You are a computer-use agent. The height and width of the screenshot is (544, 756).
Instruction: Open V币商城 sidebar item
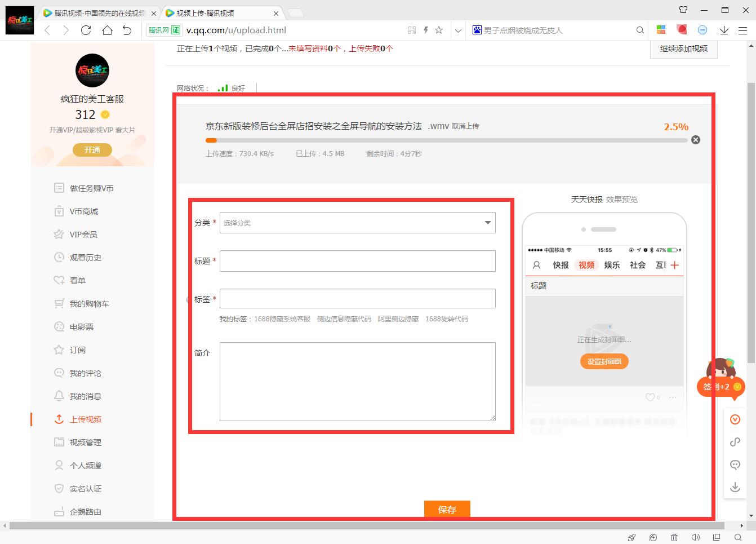84,211
